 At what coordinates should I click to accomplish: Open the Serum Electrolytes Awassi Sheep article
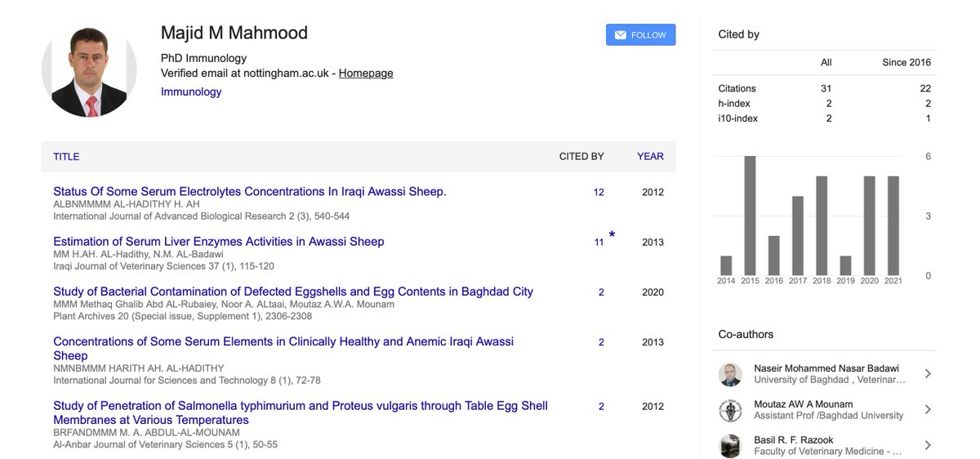(x=250, y=192)
